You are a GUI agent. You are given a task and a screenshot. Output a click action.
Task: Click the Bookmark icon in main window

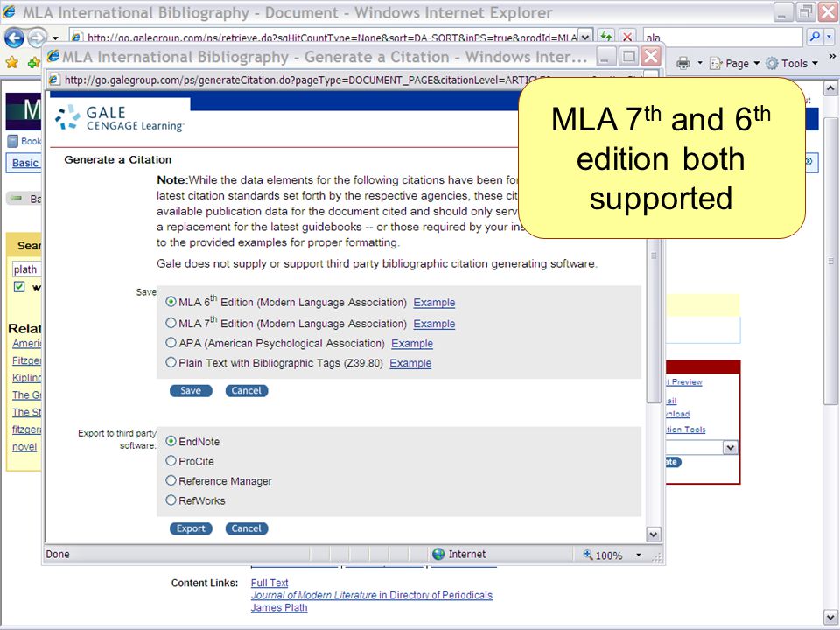[12, 142]
